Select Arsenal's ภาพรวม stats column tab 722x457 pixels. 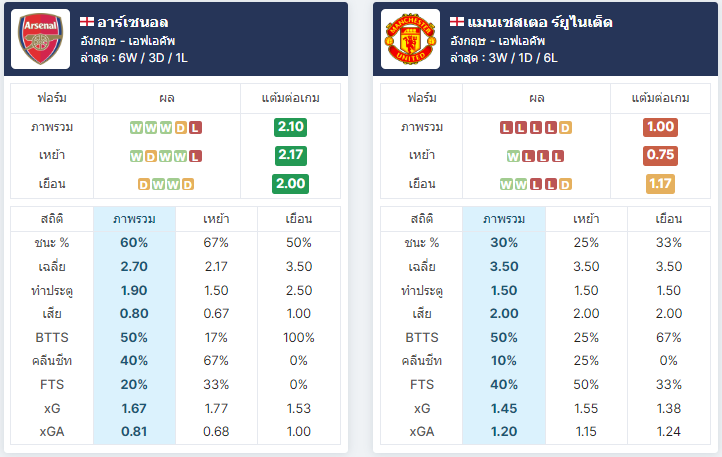(134, 219)
